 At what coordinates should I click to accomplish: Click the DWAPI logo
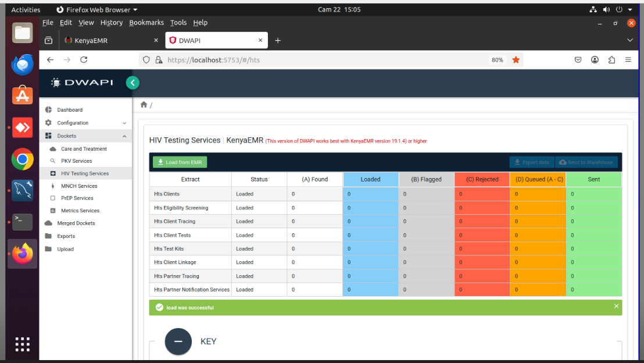click(82, 83)
